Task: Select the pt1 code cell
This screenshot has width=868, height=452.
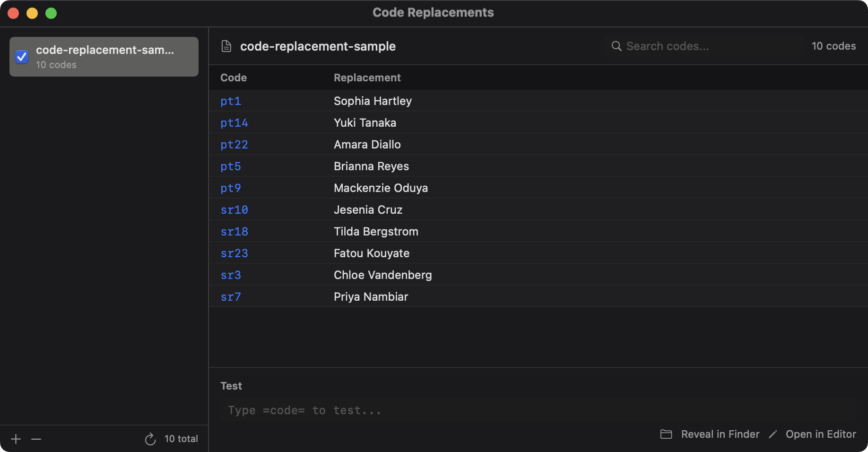Action: pyautogui.click(x=231, y=101)
